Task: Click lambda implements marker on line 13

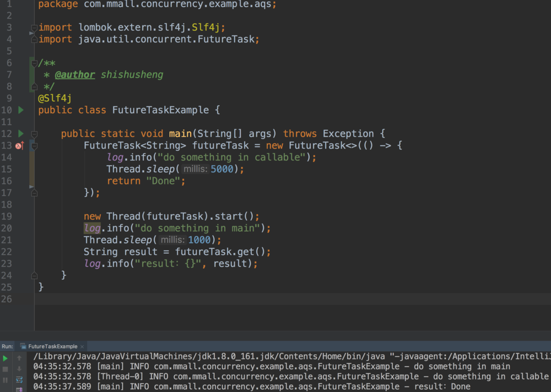Action: tap(20, 145)
